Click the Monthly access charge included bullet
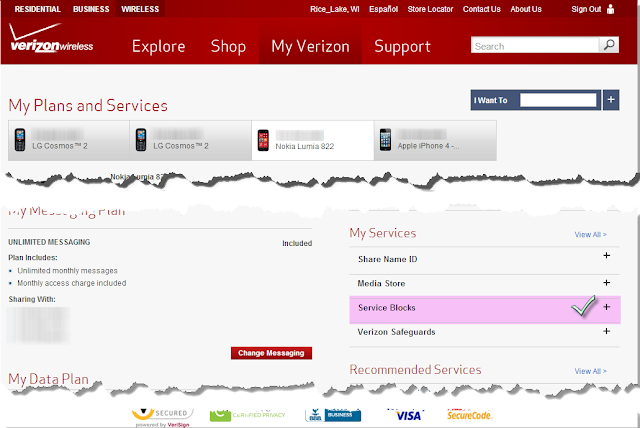Viewport: 640px width, 428px height. [x=71, y=283]
